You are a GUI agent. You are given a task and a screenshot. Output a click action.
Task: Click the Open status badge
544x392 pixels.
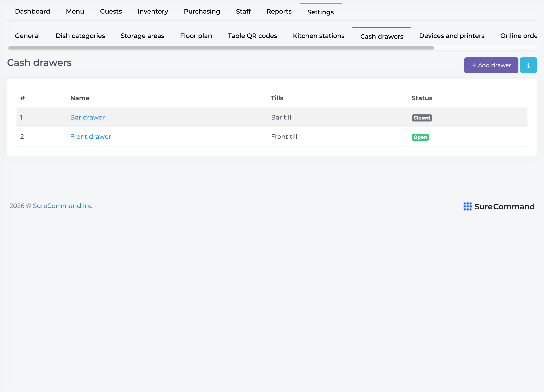(x=420, y=137)
